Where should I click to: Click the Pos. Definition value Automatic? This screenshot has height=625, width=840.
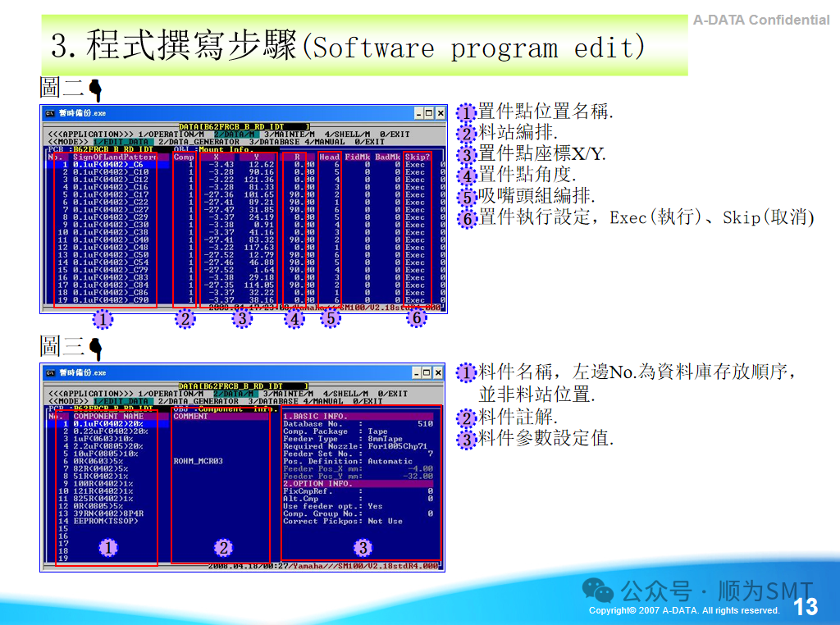point(390,461)
